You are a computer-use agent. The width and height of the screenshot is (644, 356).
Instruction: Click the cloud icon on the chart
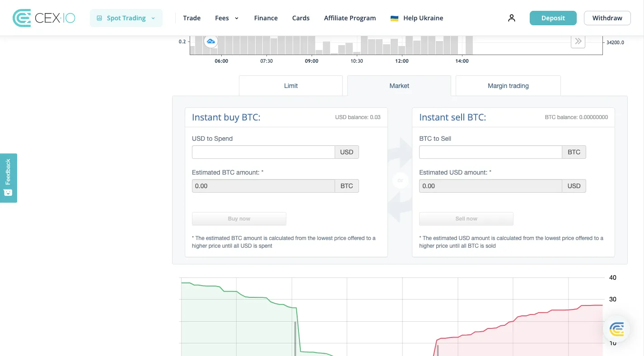click(x=210, y=42)
